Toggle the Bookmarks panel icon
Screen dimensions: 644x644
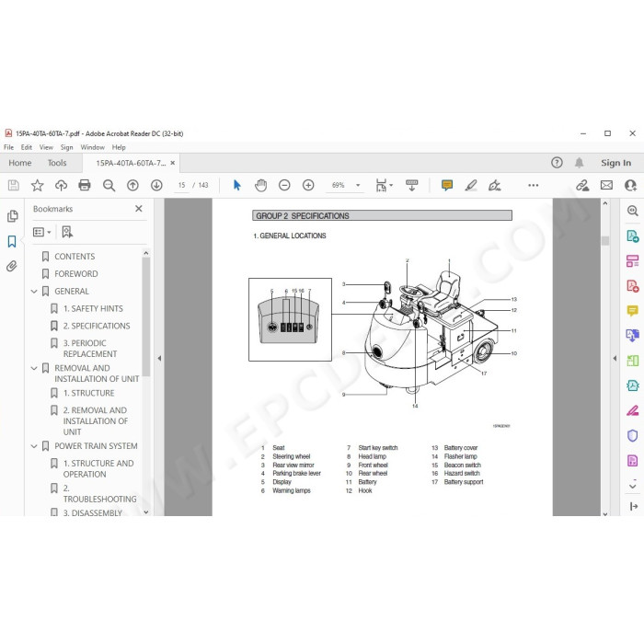tap(12, 241)
